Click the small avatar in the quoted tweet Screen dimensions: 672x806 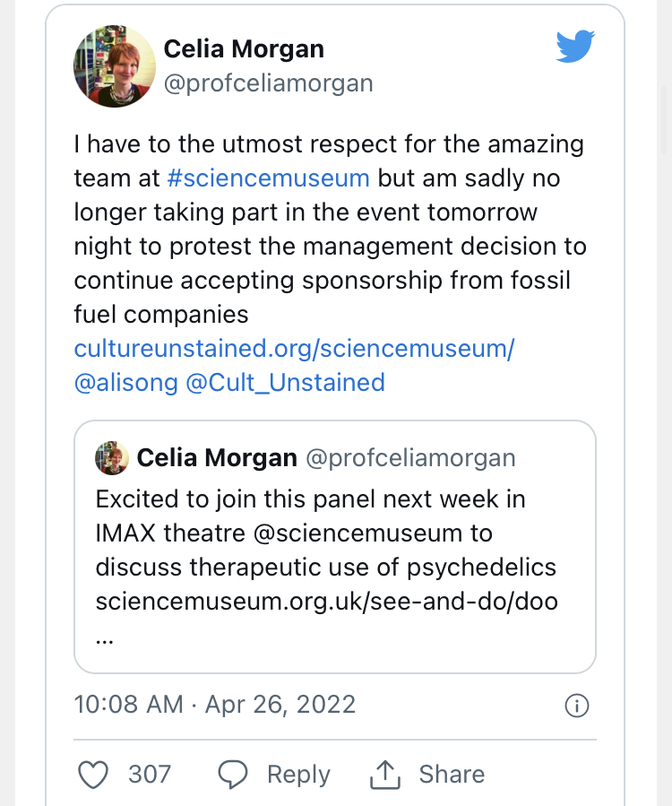(x=112, y=458)
